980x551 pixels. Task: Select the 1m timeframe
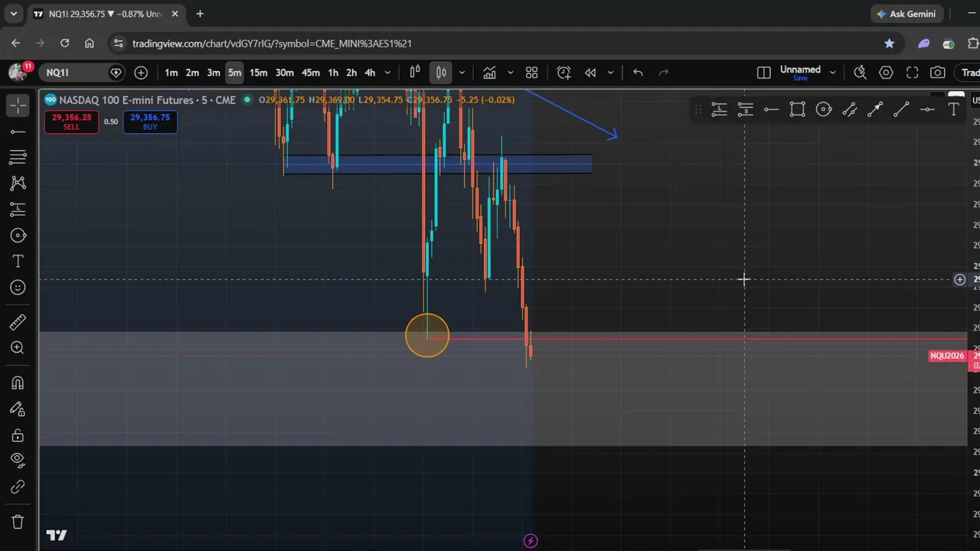[171, 73]
